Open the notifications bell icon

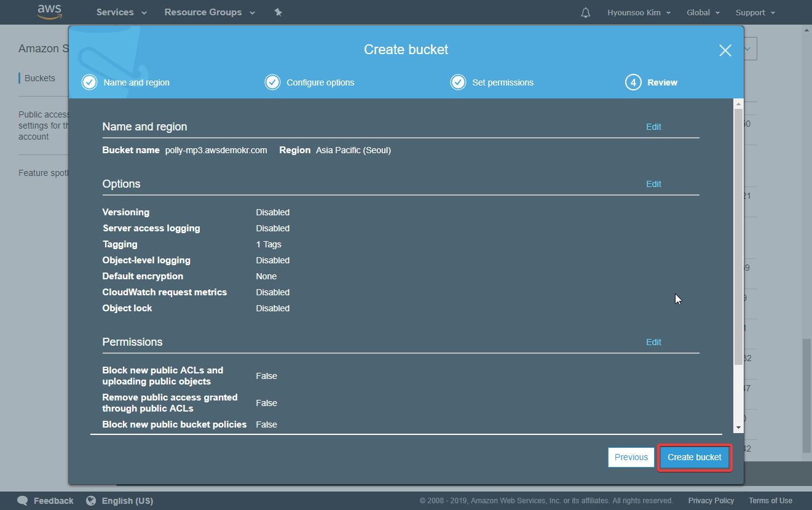(x=585, y=12)
